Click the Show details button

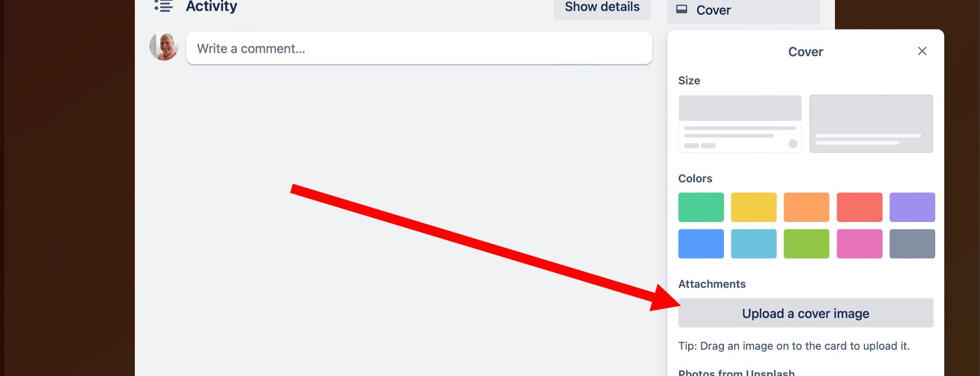click(602, 7)
